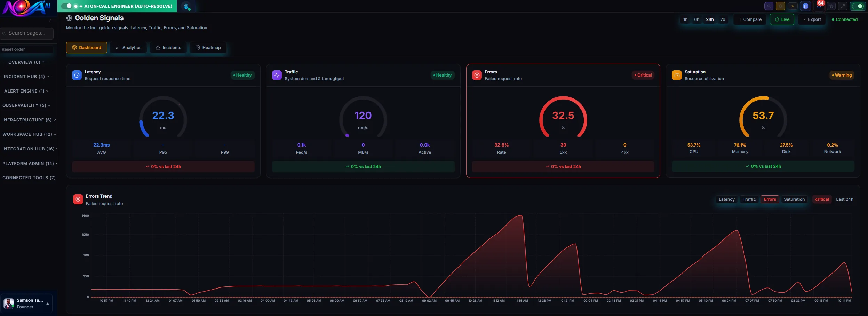The image size is (868, 316).
Task: Click the sun theme icon
Action: 793,6
